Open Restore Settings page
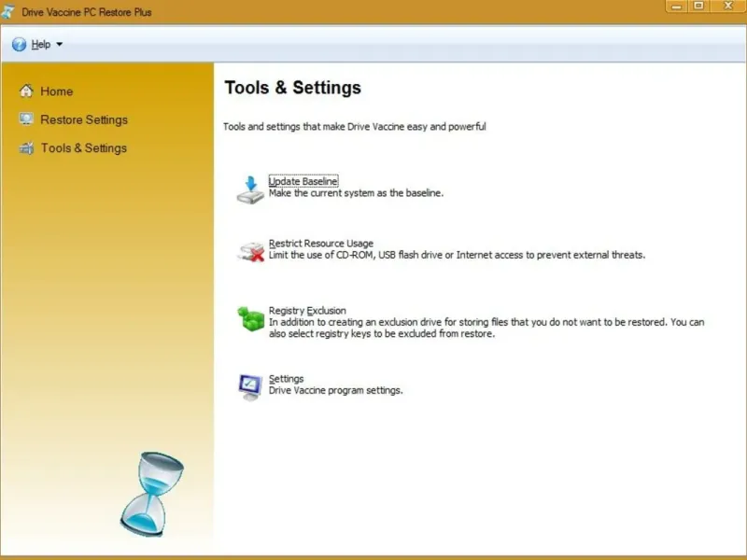 point(84,119)
